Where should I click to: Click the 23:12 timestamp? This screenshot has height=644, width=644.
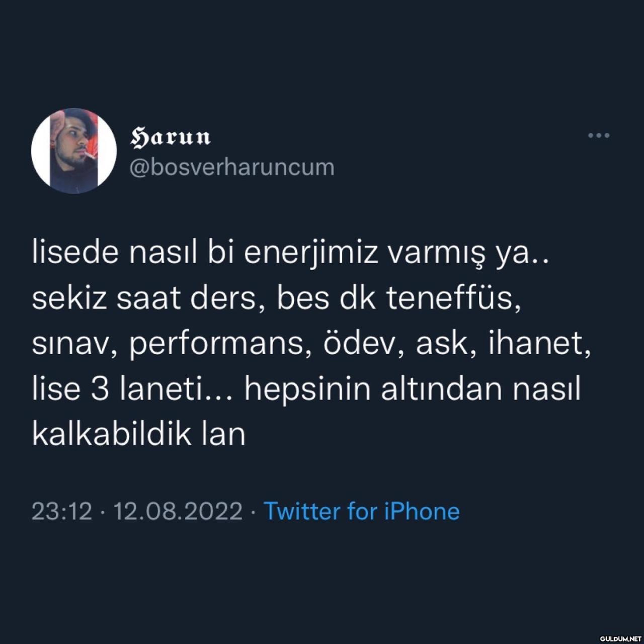[x=62, y=511]
